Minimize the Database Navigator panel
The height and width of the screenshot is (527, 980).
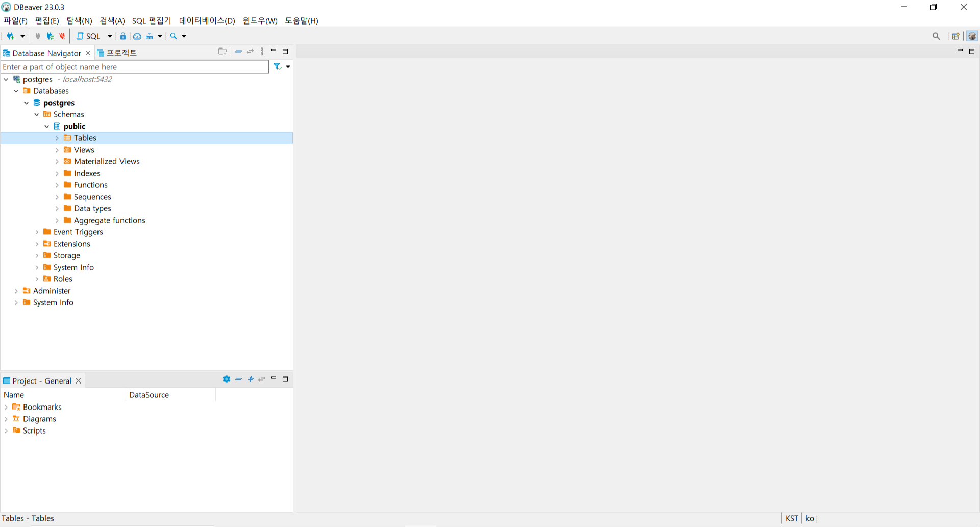pos(274,51)
